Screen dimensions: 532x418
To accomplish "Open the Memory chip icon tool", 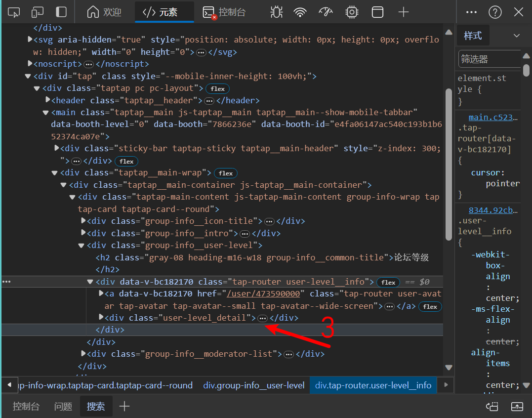I will pyautogui.click(x=352, y=12).
